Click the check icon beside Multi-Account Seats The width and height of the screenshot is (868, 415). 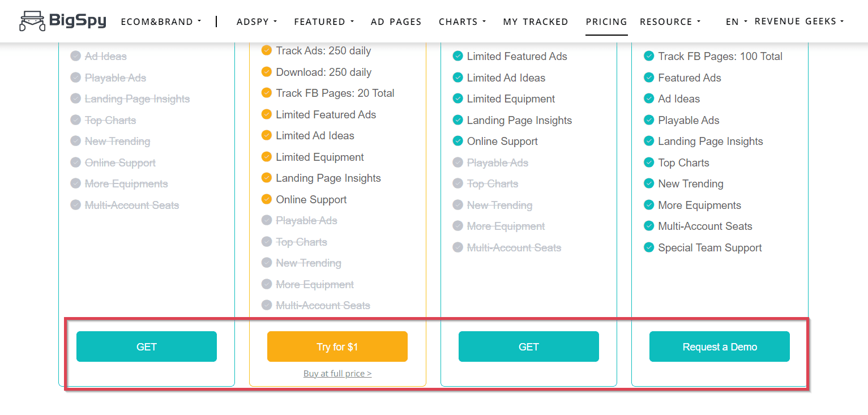[649, 226]
